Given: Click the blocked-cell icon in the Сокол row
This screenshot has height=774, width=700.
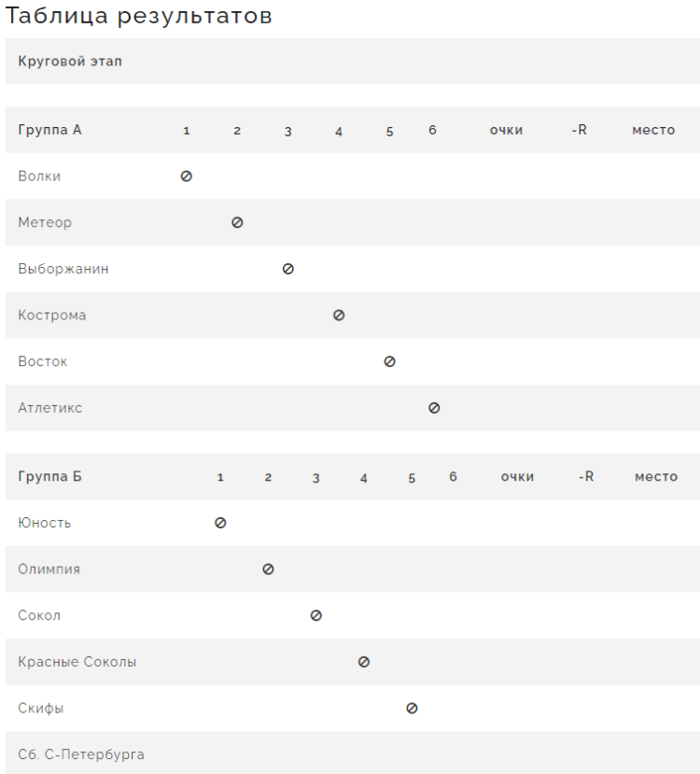Looking at the screenshot, I should coord(316,615).
